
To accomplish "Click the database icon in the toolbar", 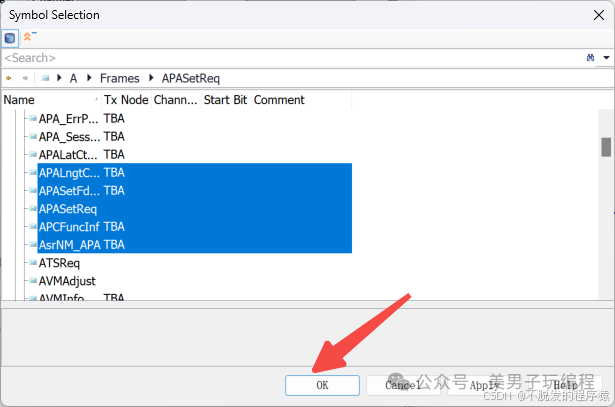I will tap(10, 38).
